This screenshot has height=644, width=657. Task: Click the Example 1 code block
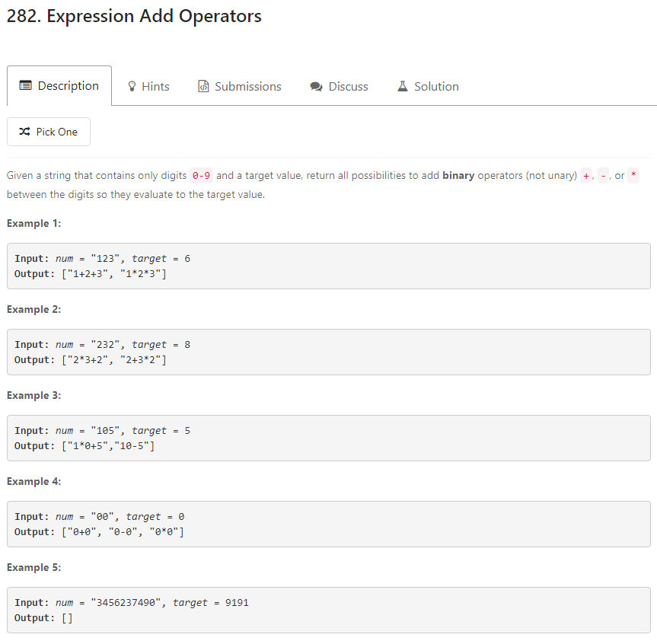click(x=328, y=266)
